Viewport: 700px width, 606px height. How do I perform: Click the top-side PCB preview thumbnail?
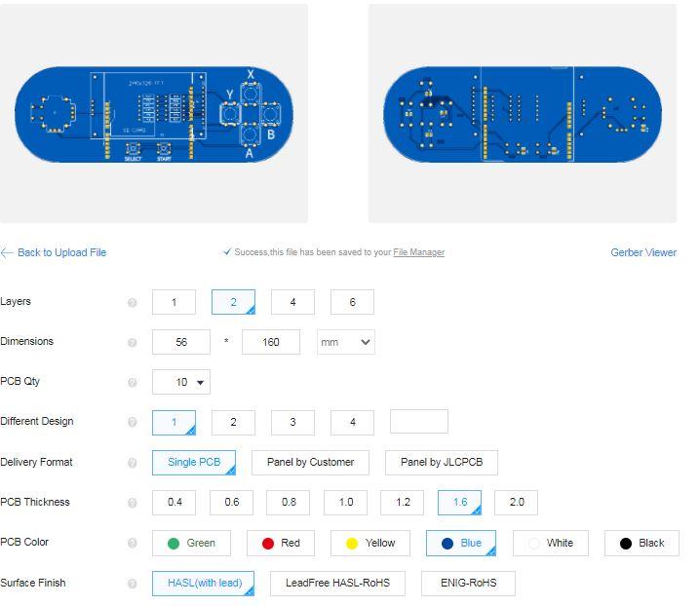[x=154, y=114]
